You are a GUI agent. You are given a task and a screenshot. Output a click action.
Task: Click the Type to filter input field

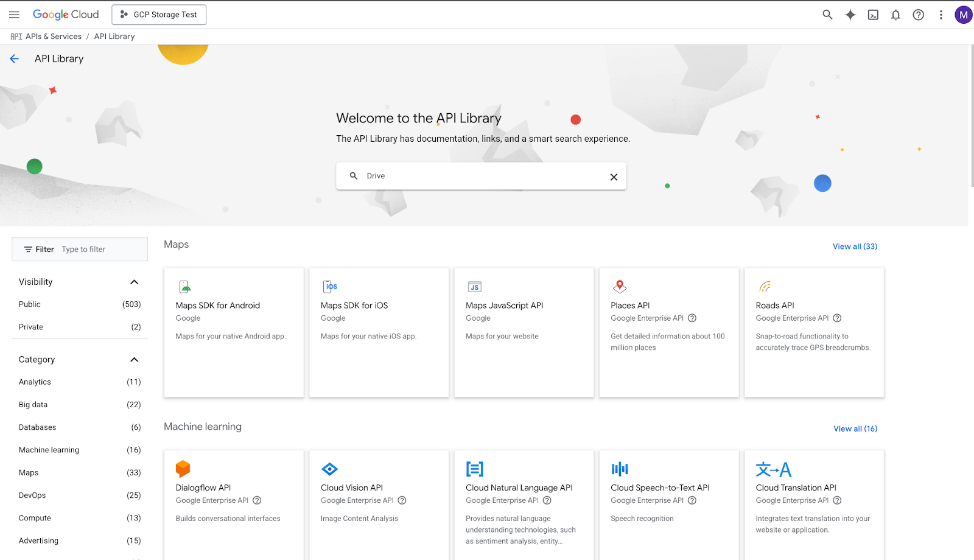[100, 250]
